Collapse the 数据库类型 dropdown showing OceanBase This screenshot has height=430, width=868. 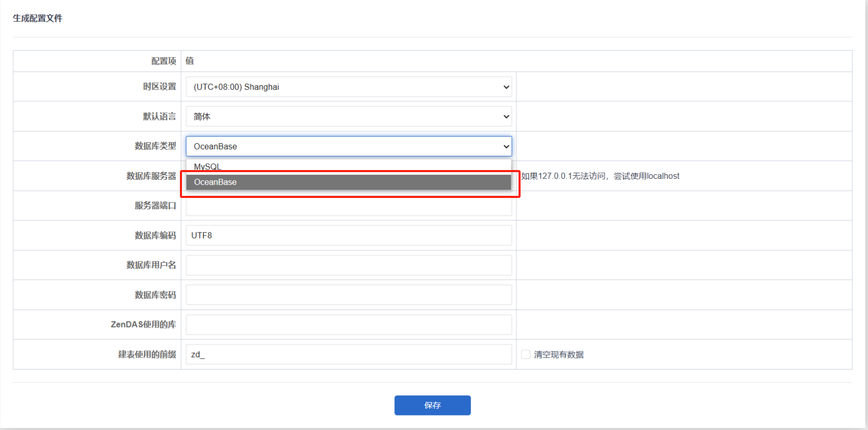348,146
